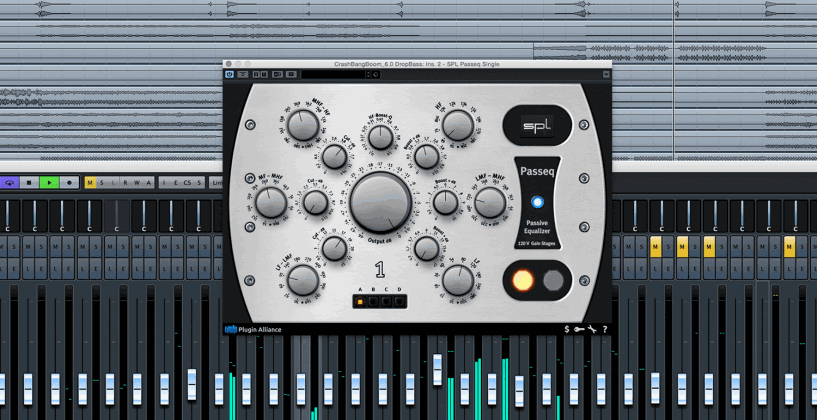Click the CS button in mixer toolbar
Screen dimensions: 817x420
(x=187, y=182)
